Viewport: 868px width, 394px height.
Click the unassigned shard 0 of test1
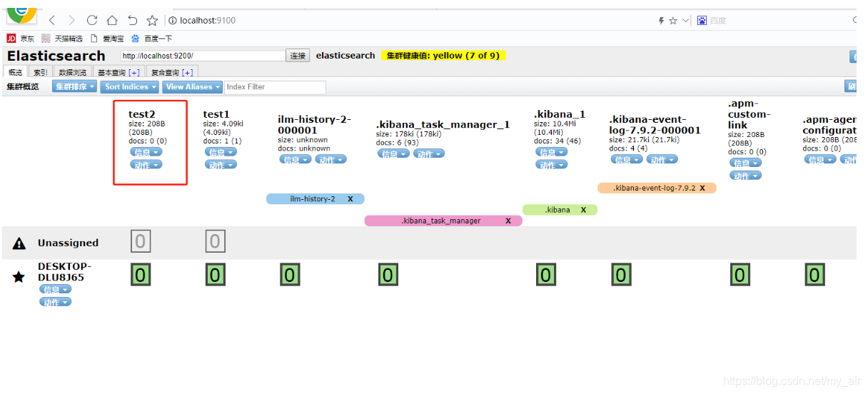215,242
